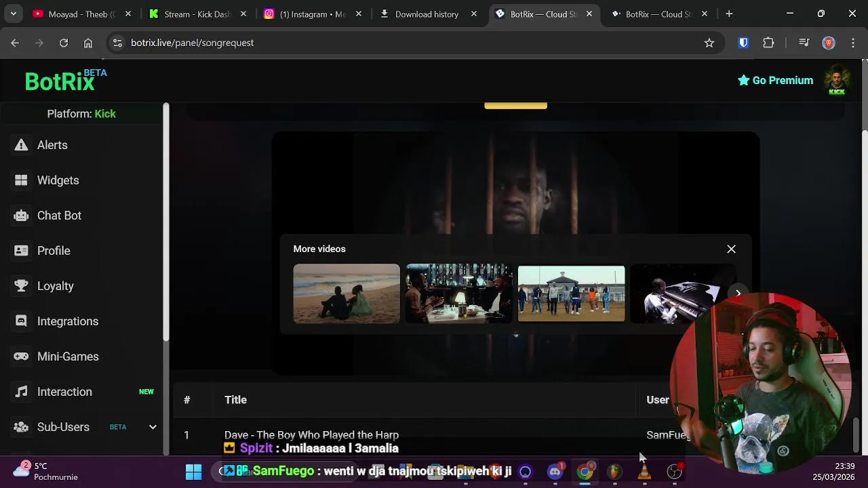Switch to Stream - Kick Dashboard tab
Viewport: 868px width, 488px height.
click(197, 14)
